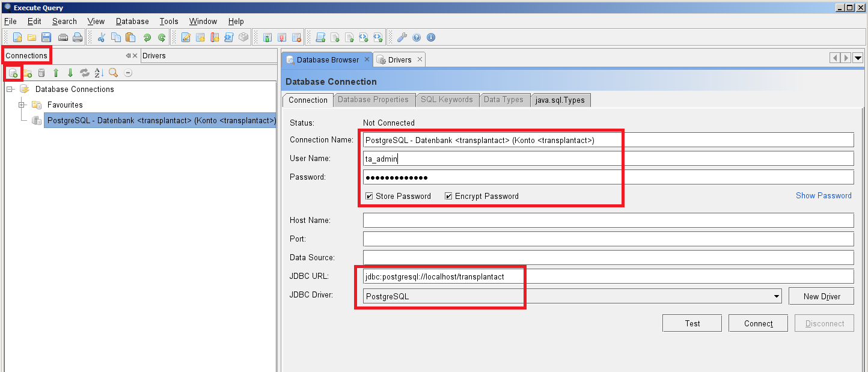868x372 pixels.
Task: Uncheck the Store Password checkbox
Action: (x=369, y=196)
